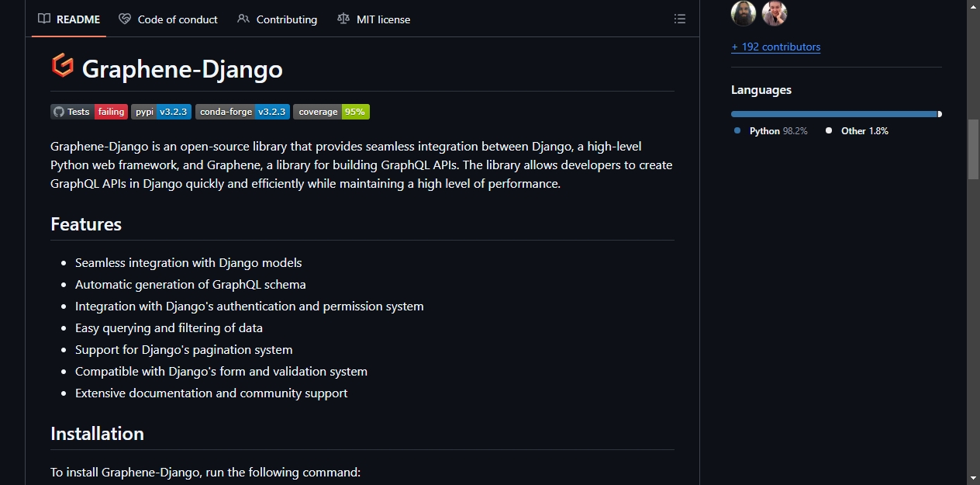
Task: Click the Python language bar segment
Action: tap(834, 114)
